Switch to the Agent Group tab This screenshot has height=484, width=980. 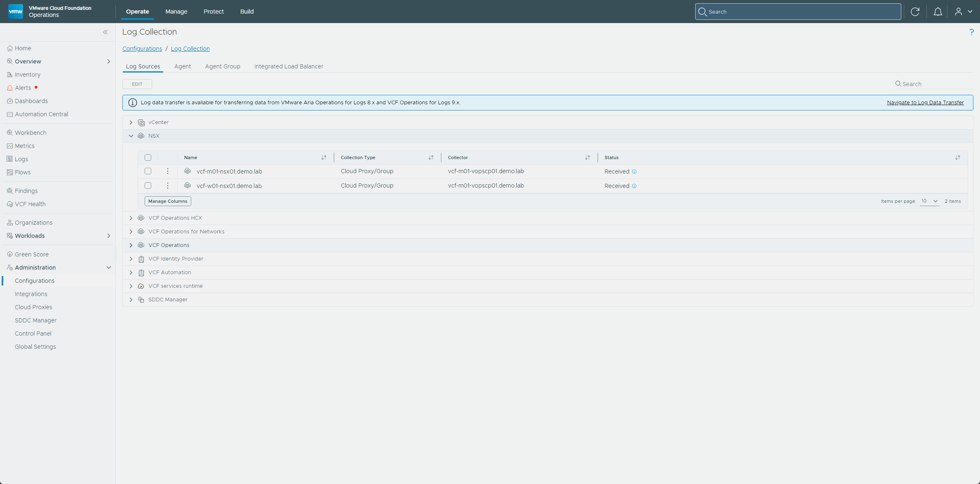pos(223,66)
